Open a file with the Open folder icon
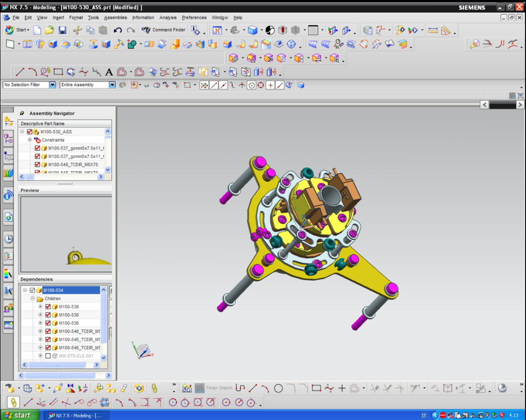Image resolution: width=526 pixels, height=420 pixels. coord(50,30)
